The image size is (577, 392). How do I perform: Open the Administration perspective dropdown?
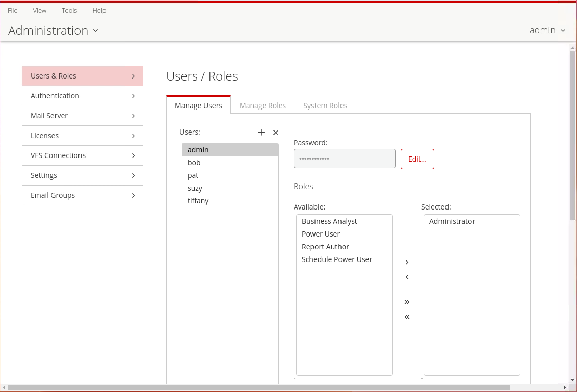click(53, 31)
